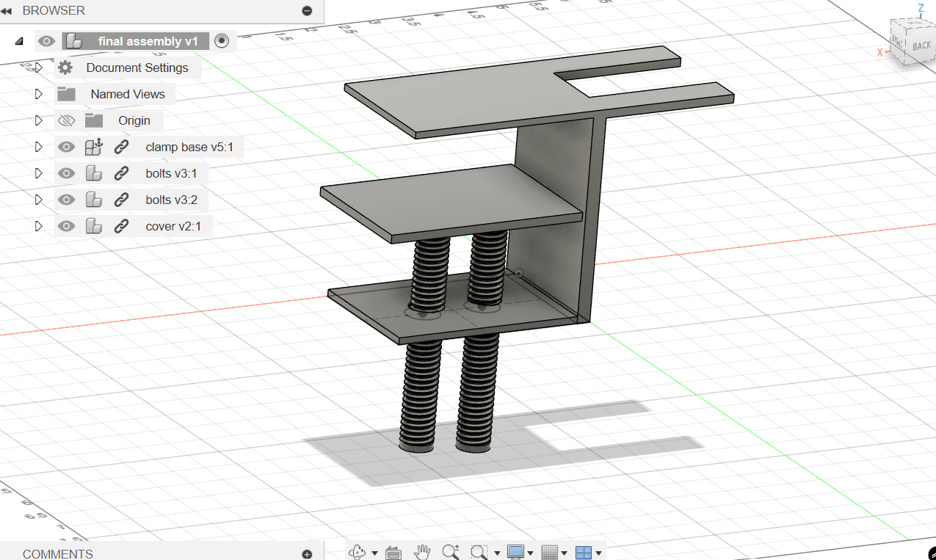This screenshot has height=560, width=936.
Task: Click the Grid and Snaps icon
Action: click(x=549, y=552)
